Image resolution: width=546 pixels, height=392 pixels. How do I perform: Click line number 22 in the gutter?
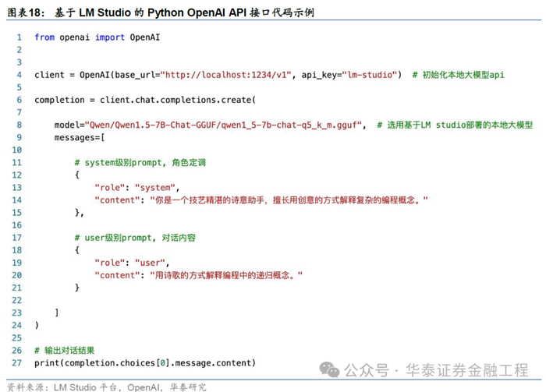pos(16,300)
